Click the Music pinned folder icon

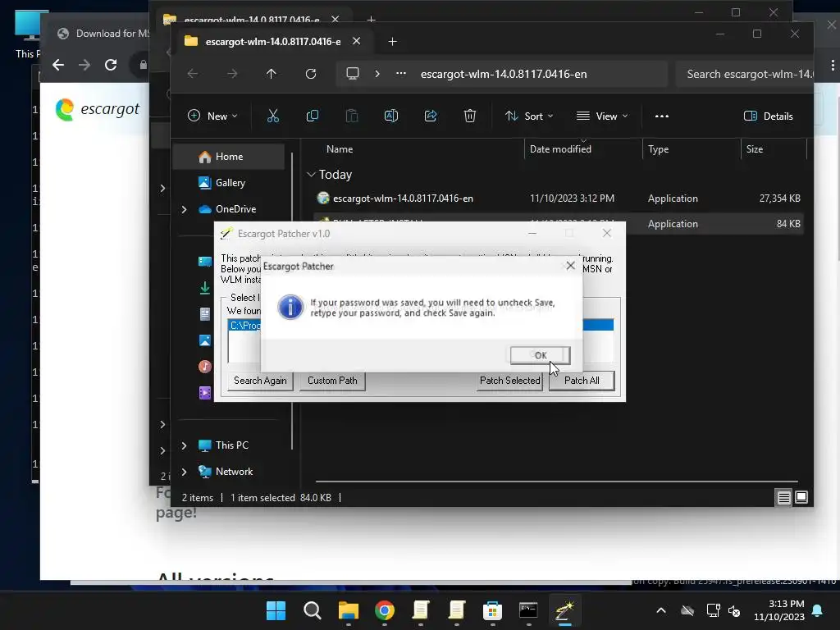(204, 367)
